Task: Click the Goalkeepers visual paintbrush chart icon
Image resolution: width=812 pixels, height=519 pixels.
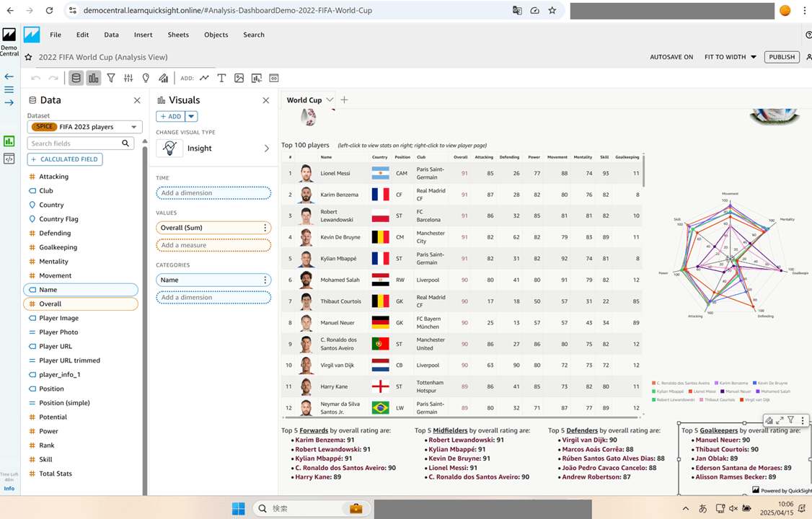Action: (769, 420)
